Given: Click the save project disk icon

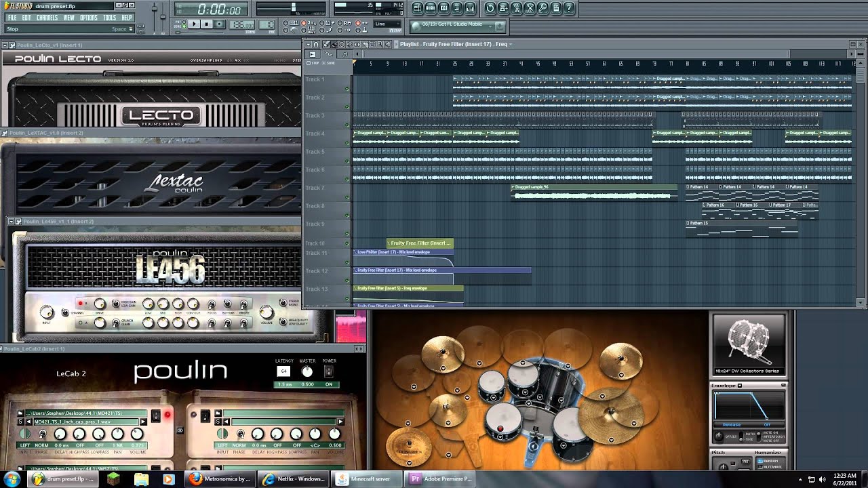Looking at the screenshot, I should point(503,8).
